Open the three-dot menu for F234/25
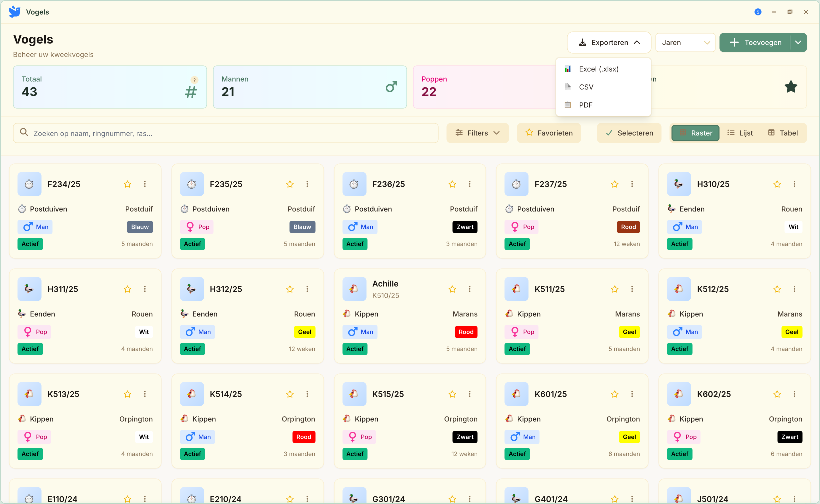The image size is (820, 504). pyautogui.click(x=145, y=184)
